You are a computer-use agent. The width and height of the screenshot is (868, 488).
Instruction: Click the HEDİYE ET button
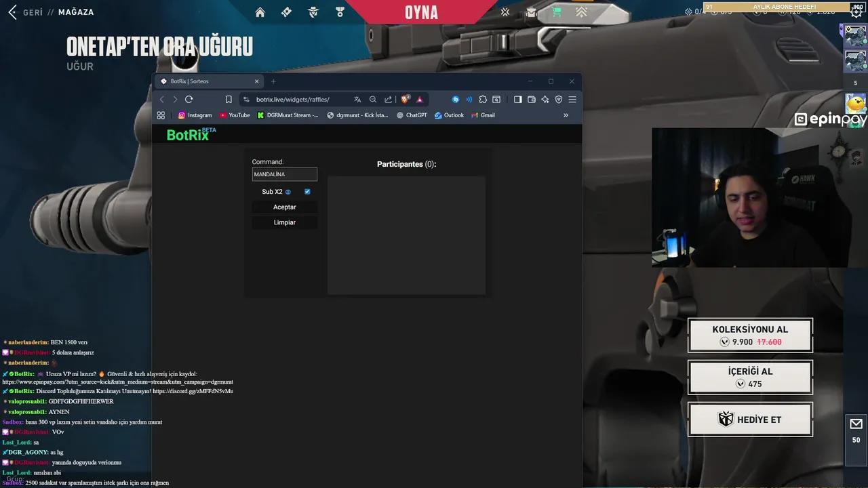pyautogui.click(x=750, y=420)
